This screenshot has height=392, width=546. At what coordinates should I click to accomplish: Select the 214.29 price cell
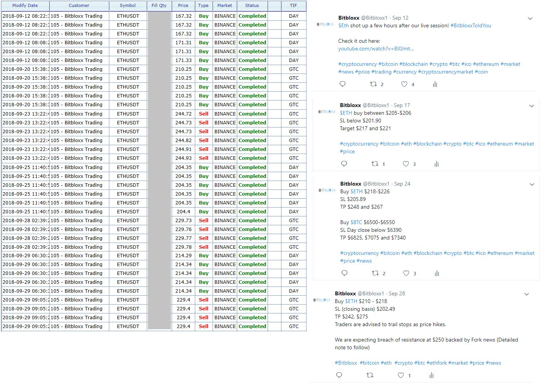click(x=183, y=256)
